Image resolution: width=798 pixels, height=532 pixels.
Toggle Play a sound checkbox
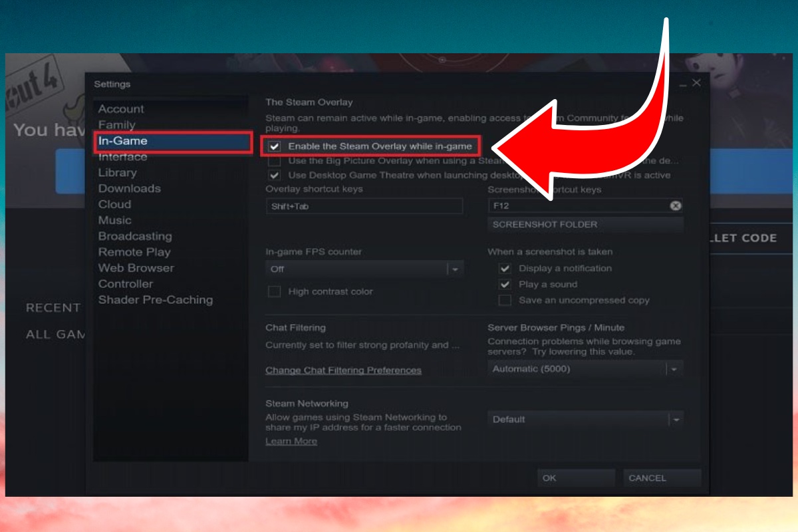point(505,285)
